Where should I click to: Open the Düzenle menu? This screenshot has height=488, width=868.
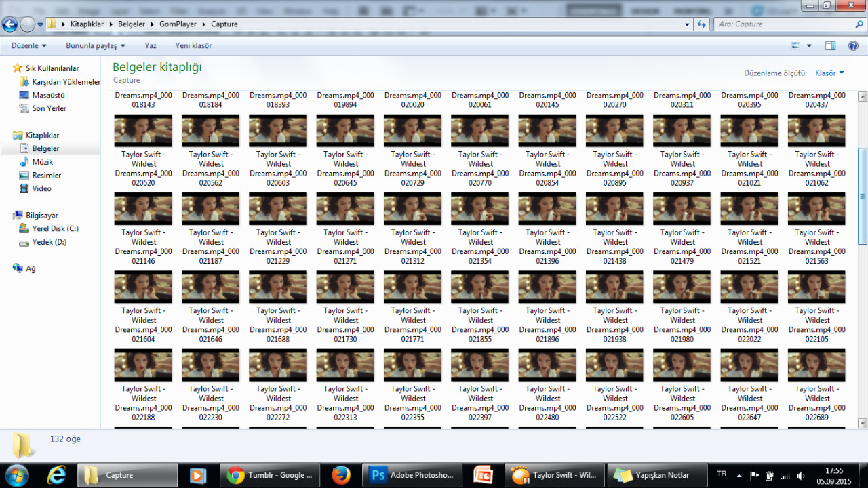28,46
